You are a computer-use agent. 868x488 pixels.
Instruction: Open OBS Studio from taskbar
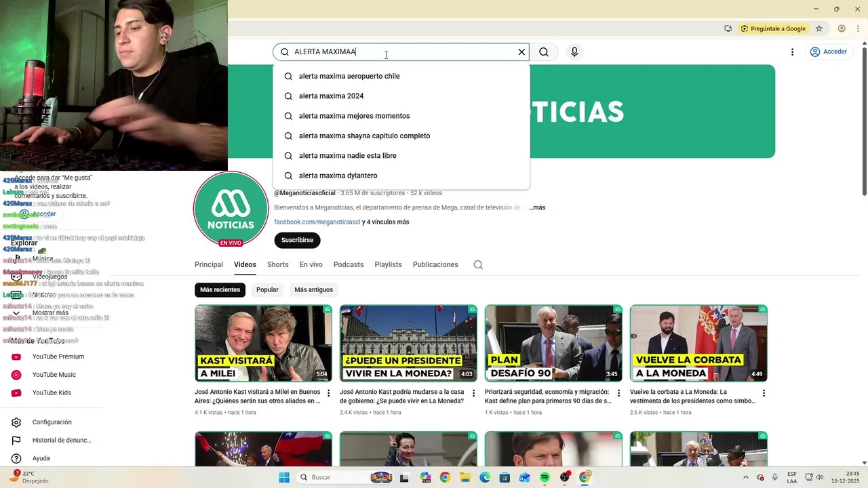(x=565, y=477)
